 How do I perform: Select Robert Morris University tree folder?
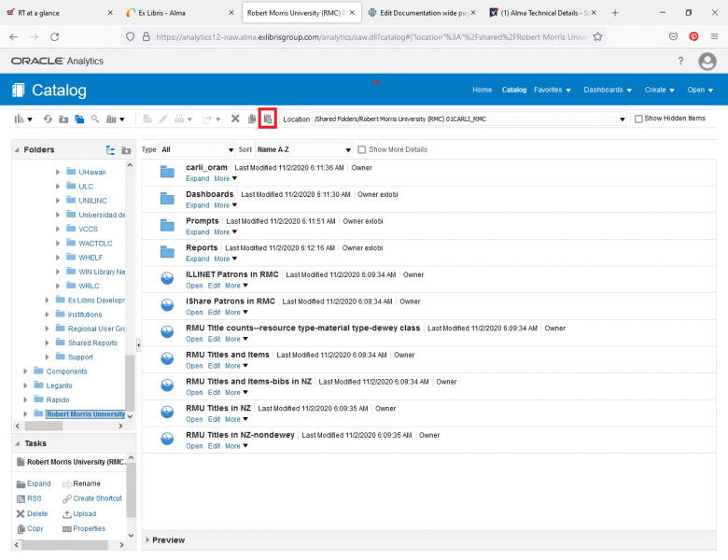[x=86, y=413]
